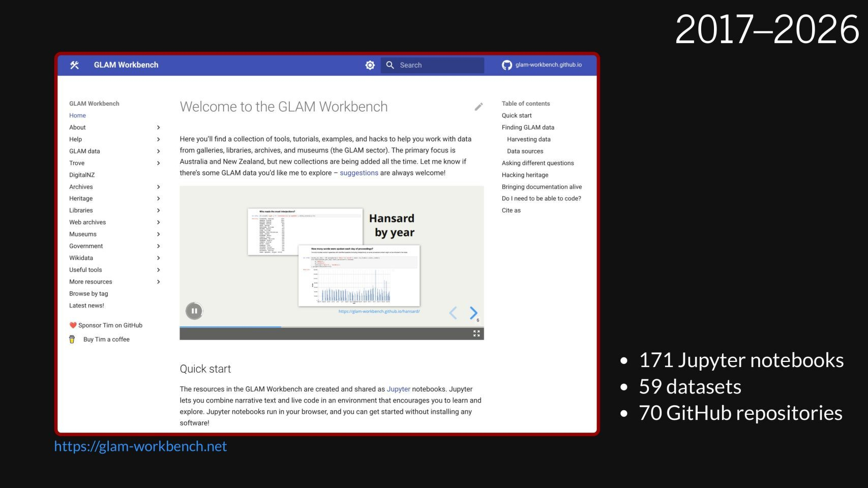868x488 pixels.
Task: Open the glam-workbench.github.io/hansard link in slide
Action: pos(379,311)
